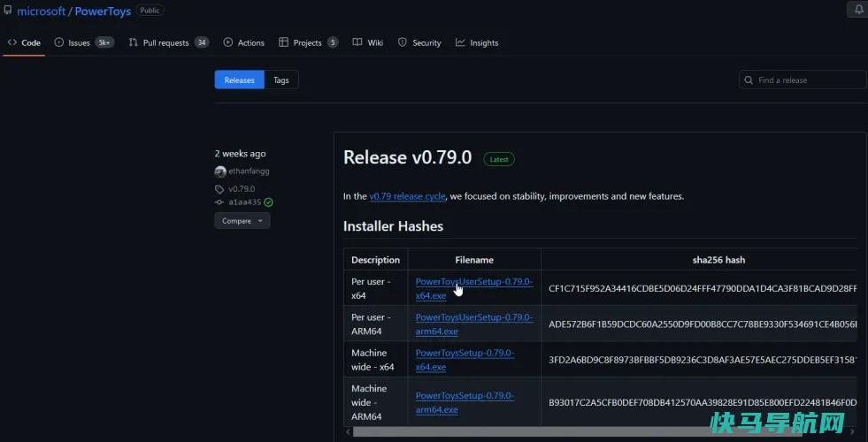Click the commit icon beside a1aa435
This screenshot has height=442, width=868.
(219, 202)
